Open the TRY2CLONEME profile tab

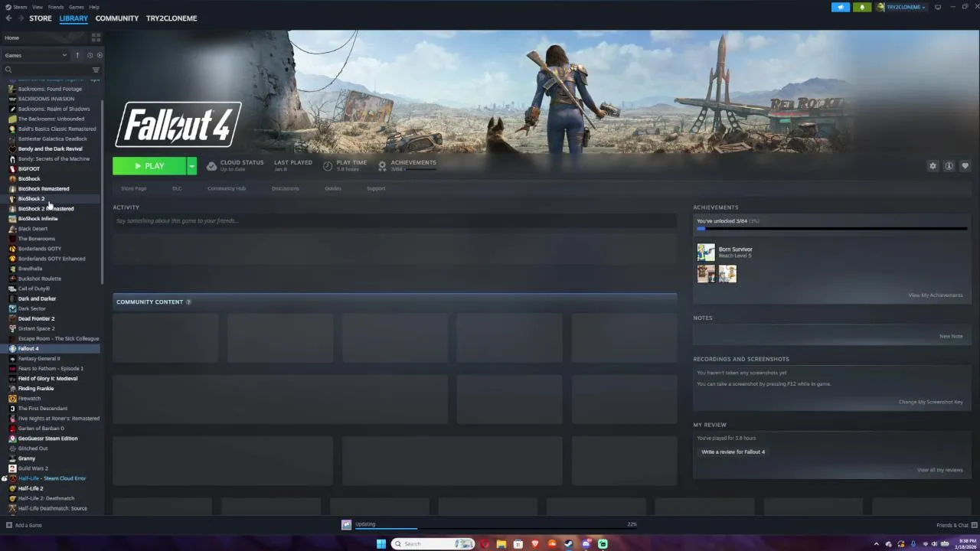[x=171, y=18]
